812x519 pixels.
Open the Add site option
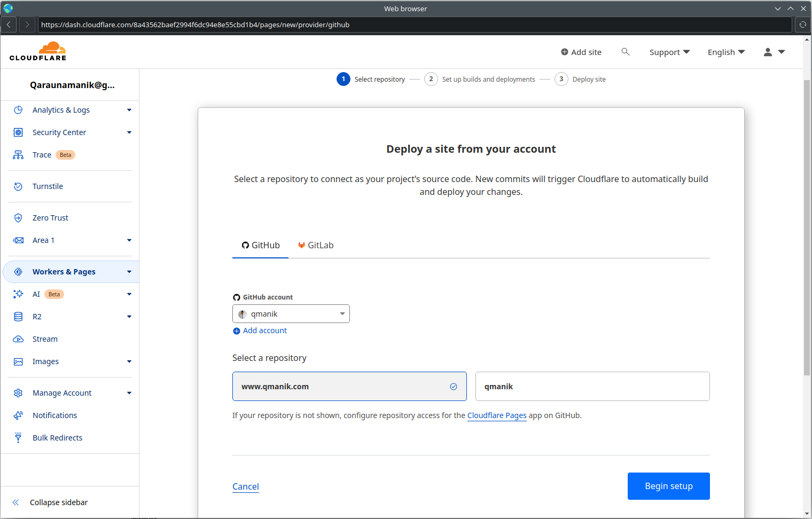(x=581, y=52)
